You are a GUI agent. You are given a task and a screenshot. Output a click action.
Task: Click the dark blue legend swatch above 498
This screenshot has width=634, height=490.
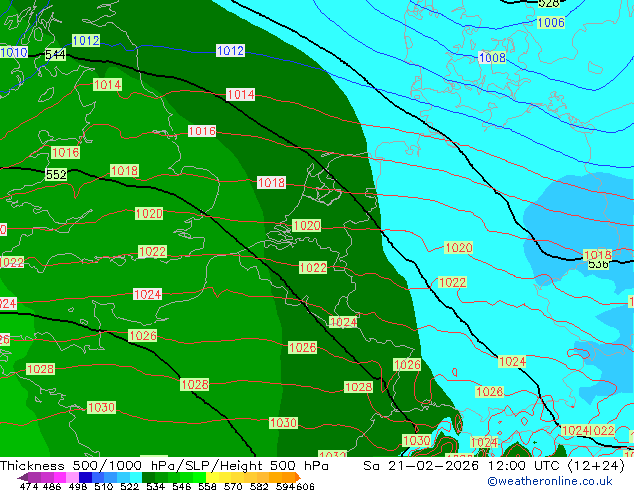tap(85, 477)
